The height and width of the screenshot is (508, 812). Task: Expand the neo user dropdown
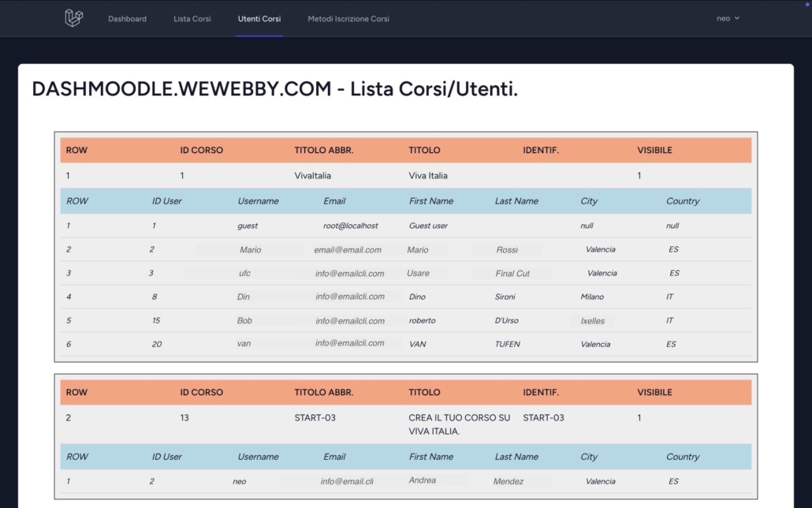(x=728, y=19)
